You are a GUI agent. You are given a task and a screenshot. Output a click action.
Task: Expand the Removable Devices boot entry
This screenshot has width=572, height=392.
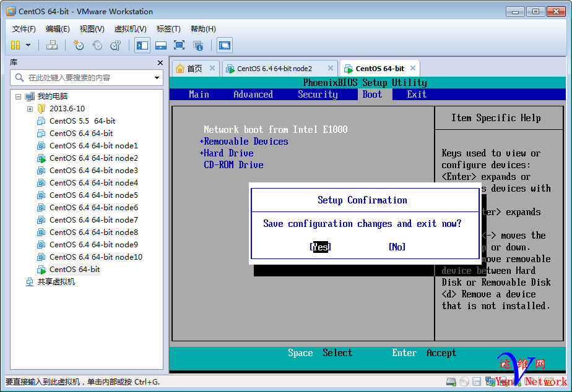coord(244,142)
